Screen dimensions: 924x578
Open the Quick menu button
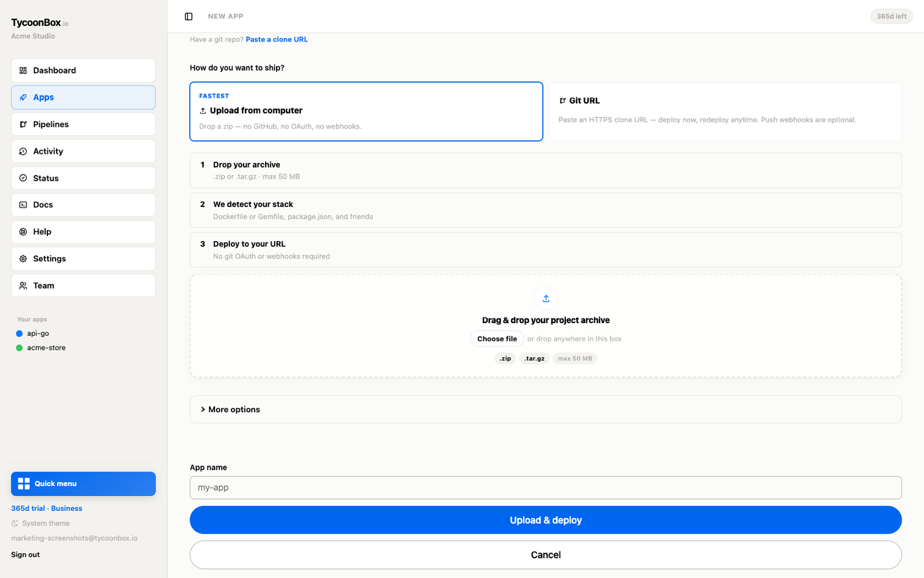83,484
